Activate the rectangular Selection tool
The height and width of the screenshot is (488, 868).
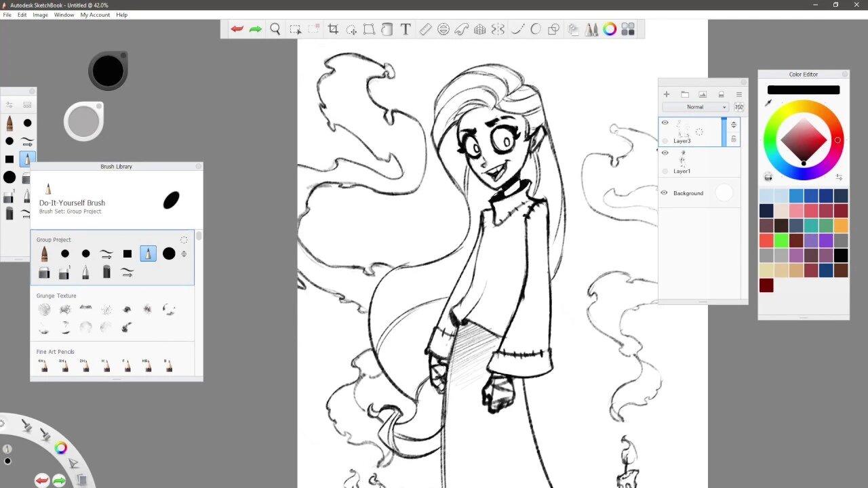tap(295, 29)
